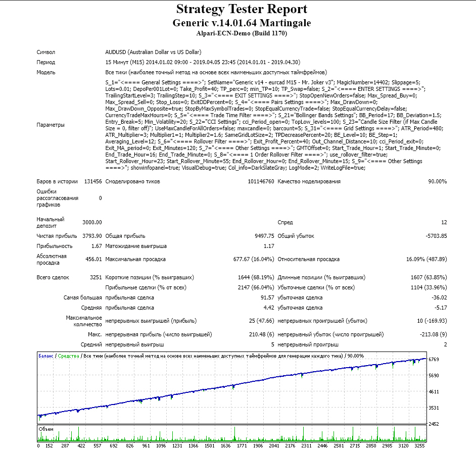The image size is (476, 453).
Task: Click largest profitable trade value 91.57
Action: tap(267, 297)
